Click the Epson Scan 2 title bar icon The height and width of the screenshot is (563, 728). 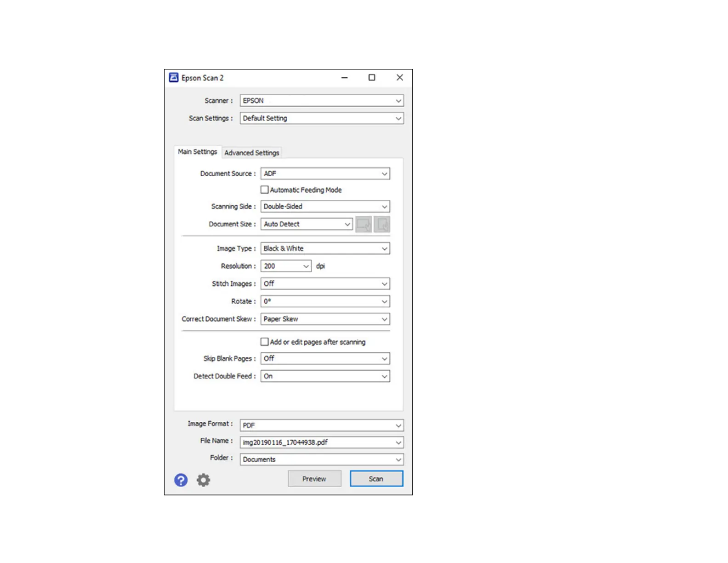[174, 78]
